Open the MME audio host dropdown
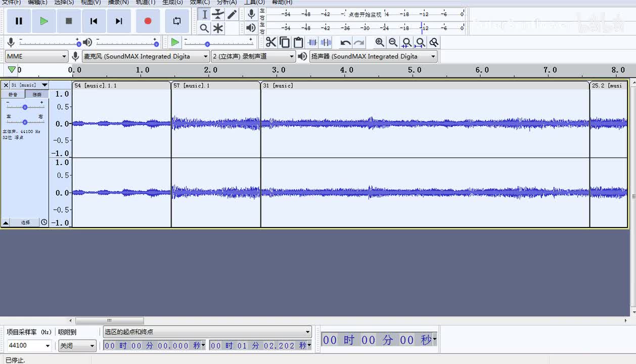636x364 pixels. coord(36,56)
